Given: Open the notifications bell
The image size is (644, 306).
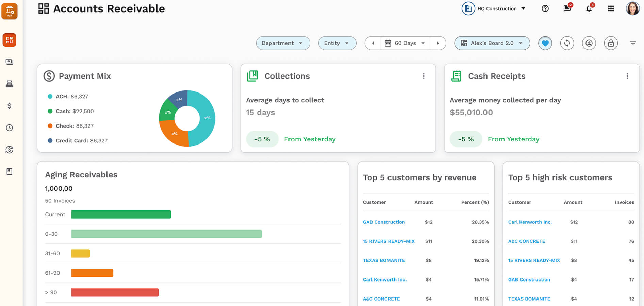Looking at the screenshot, I should coord(589,9).
